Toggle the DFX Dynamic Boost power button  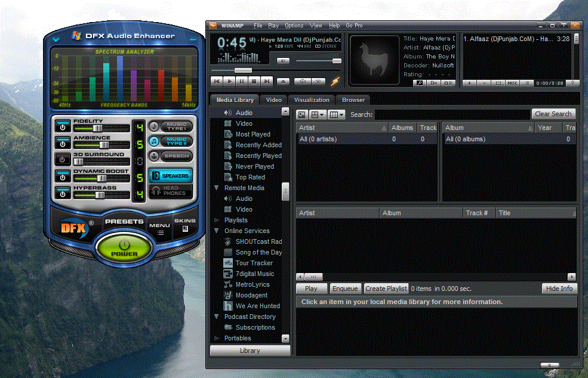[63, 176]
